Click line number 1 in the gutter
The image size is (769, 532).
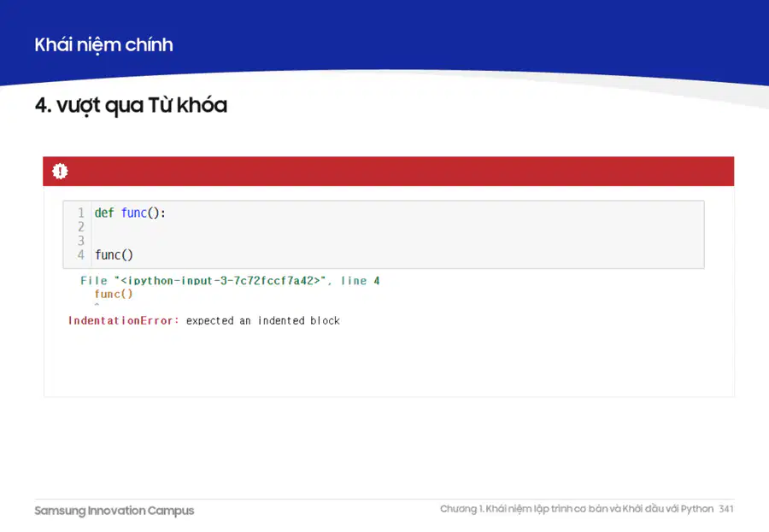81,213
